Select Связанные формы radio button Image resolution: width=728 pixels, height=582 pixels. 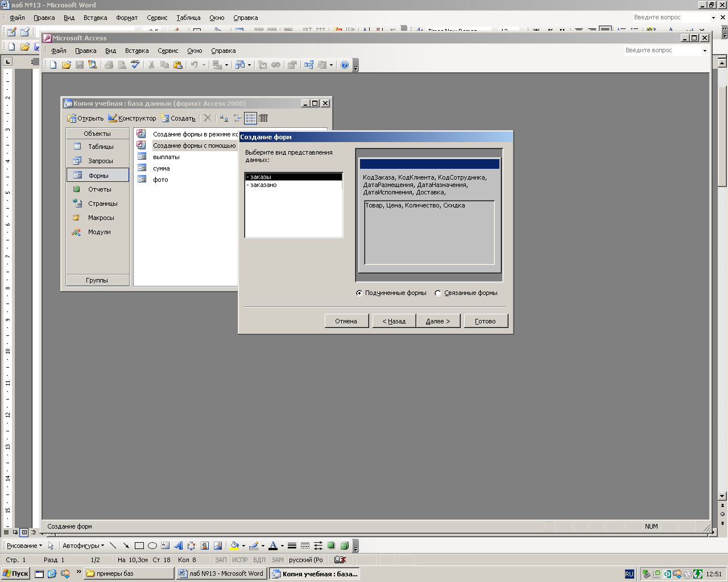click(x=437, y=293)
